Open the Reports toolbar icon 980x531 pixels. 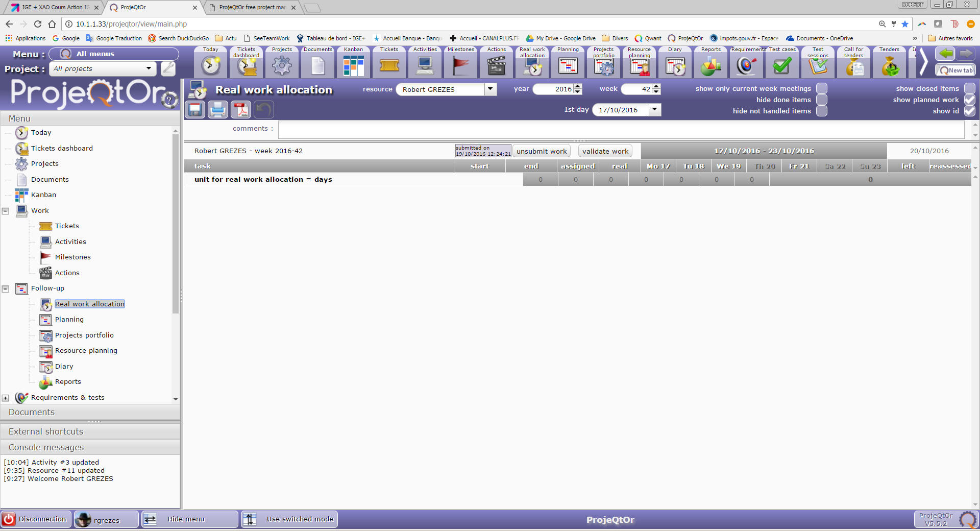pos(710,62)
